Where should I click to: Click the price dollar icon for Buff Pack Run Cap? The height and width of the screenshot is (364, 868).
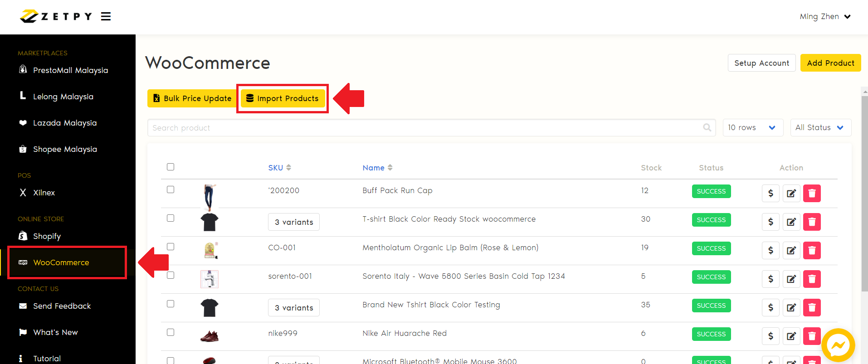(x=770, y=193)
